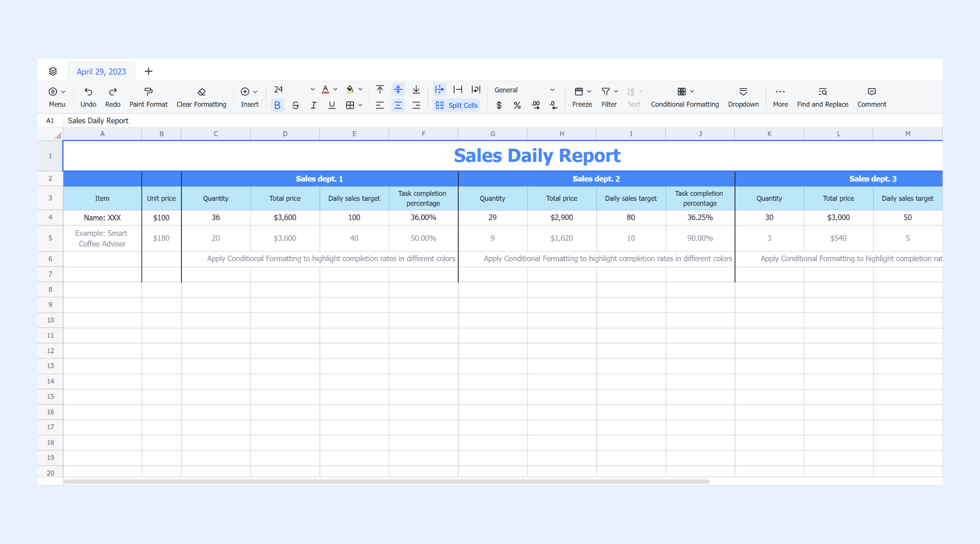Click the 36.25% completion cell
Image resolution: width=980 pixels, height=544 pixels.
tap(700, 218)
